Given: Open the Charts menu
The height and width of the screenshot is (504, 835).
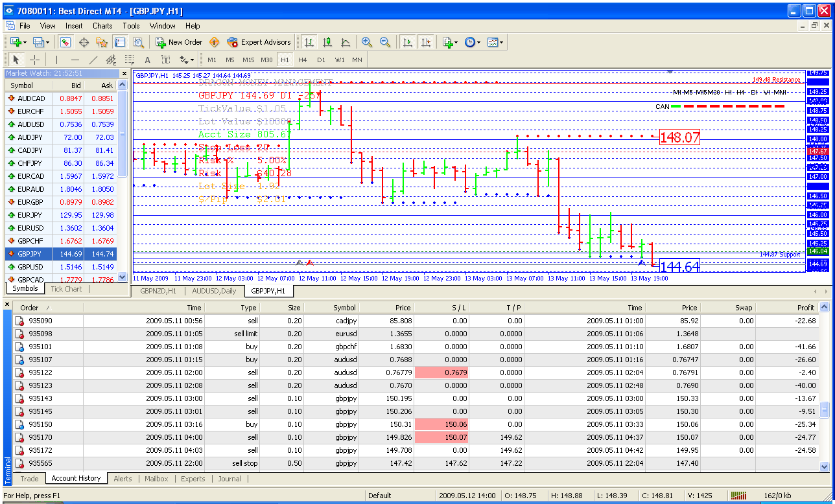Looking at the screenshot, I should [x=102, y=26].
